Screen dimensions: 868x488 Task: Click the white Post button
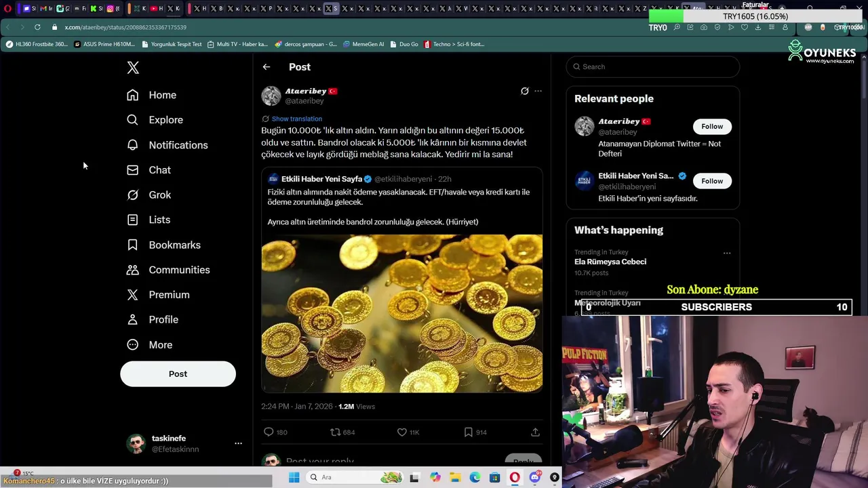coord(178,374)
